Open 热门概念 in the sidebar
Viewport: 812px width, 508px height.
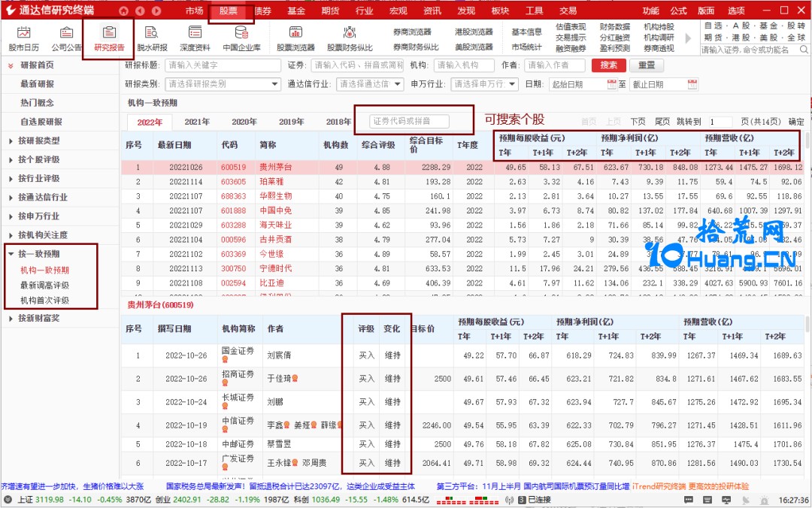[x=38, y=102]
